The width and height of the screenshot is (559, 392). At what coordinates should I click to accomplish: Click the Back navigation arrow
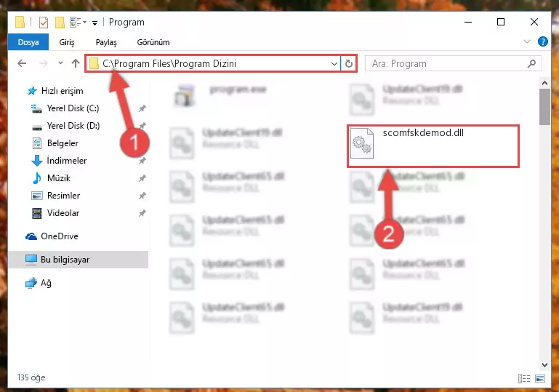coord(22,63)
